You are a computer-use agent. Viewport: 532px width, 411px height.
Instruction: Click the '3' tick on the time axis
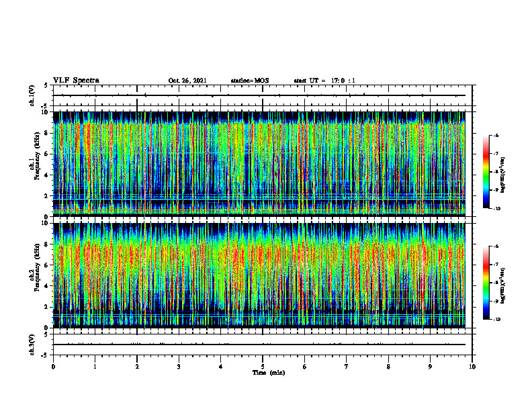tap(179, 367)
